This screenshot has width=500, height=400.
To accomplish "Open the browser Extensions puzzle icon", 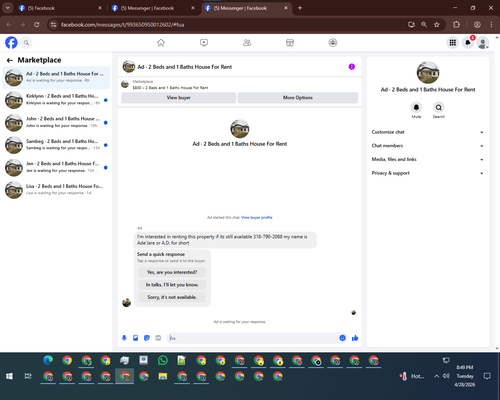I will click(456, 25).
